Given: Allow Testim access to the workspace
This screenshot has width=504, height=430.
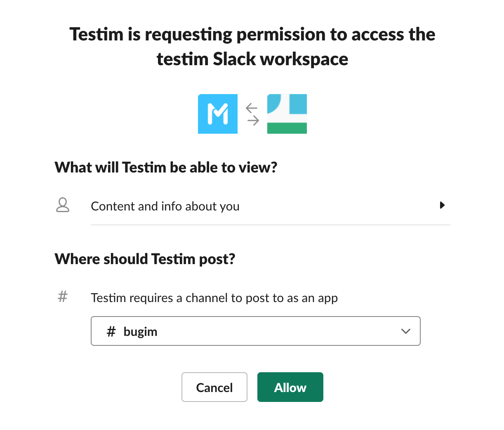Looking at the screenshot, I should (290, 387).
